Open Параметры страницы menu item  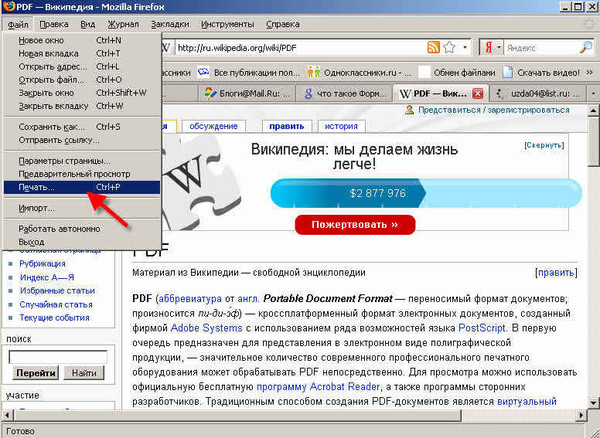(x=82, y=161)
